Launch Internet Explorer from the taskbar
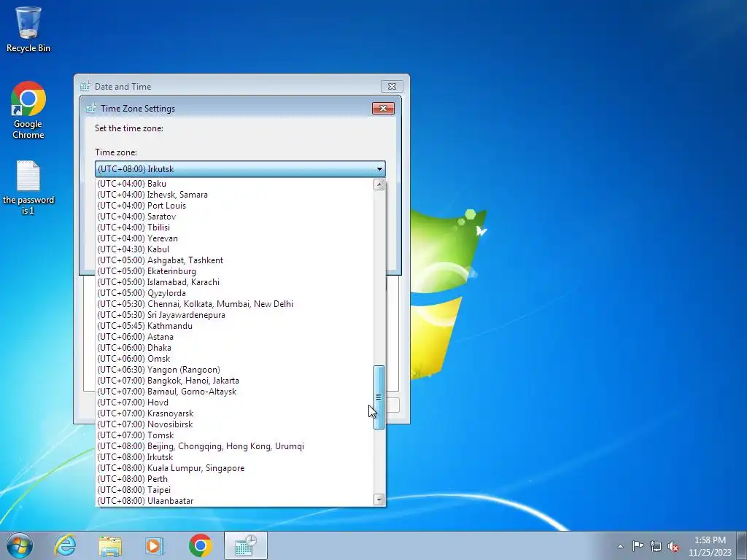This screenshot has height=560, width=747. [x=65, y=545]
